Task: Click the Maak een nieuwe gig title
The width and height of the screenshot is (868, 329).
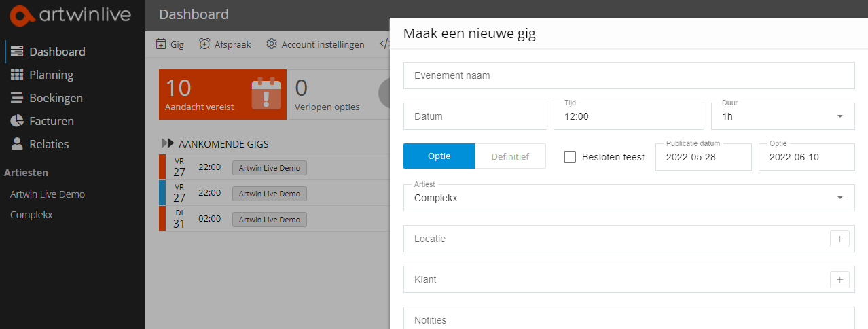Action: coord(469,33)
